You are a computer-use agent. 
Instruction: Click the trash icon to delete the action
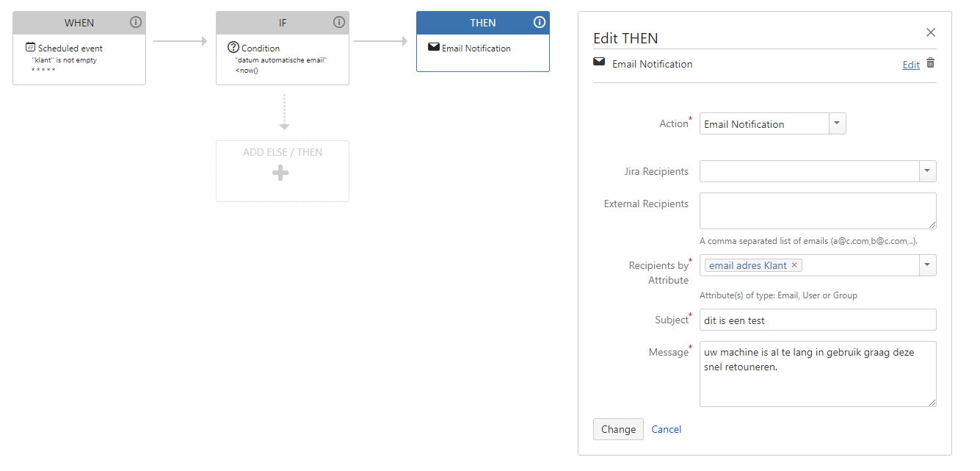click(931, 63)
